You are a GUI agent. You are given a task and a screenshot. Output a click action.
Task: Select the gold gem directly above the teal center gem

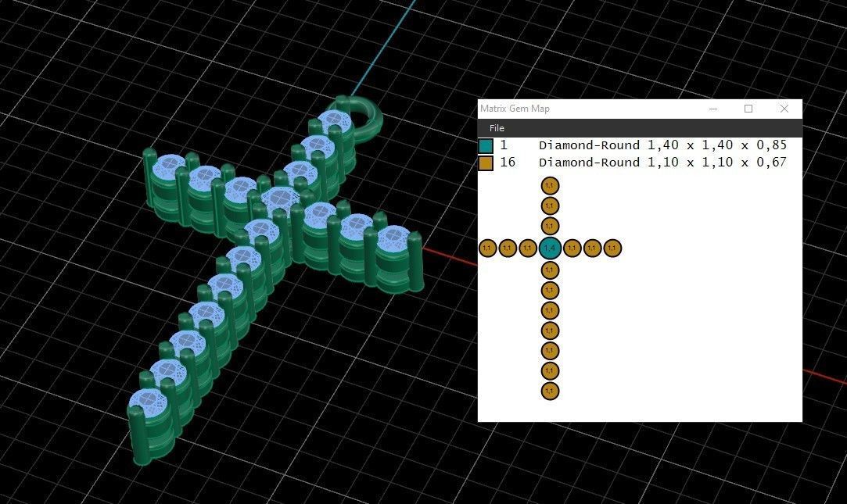tap(550, 226)
